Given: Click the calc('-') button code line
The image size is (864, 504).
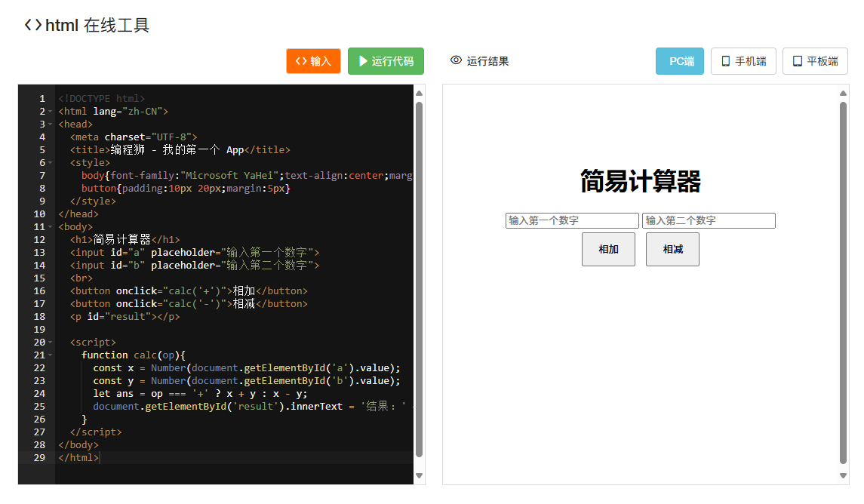Looking at the screenshot, I should coord(189,304).
